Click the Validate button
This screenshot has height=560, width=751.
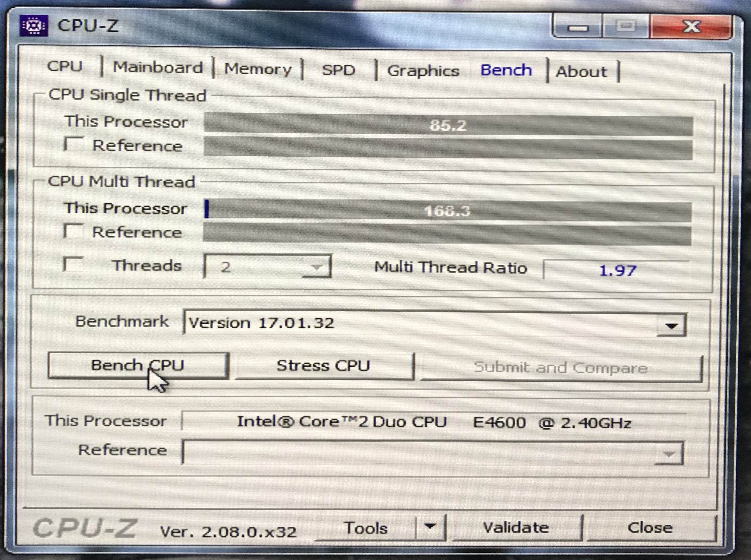516,527
